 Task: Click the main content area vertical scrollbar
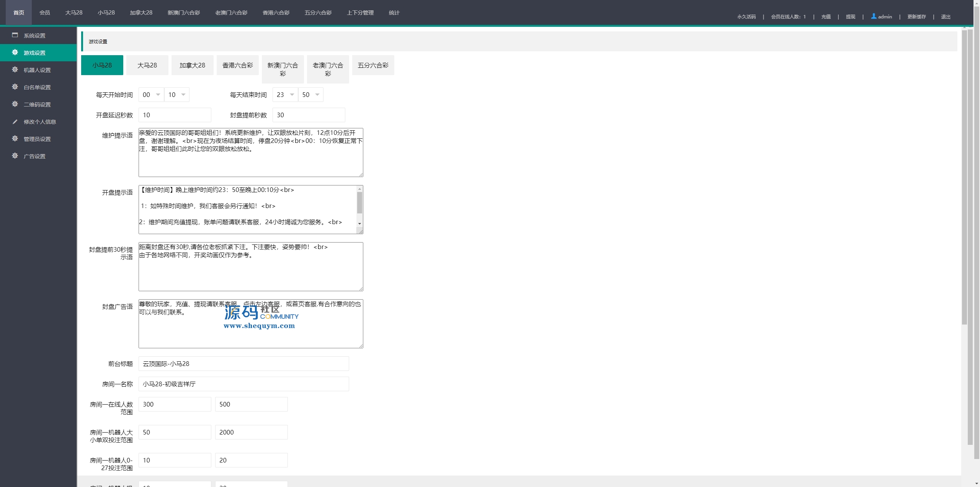tap(964, 177)
